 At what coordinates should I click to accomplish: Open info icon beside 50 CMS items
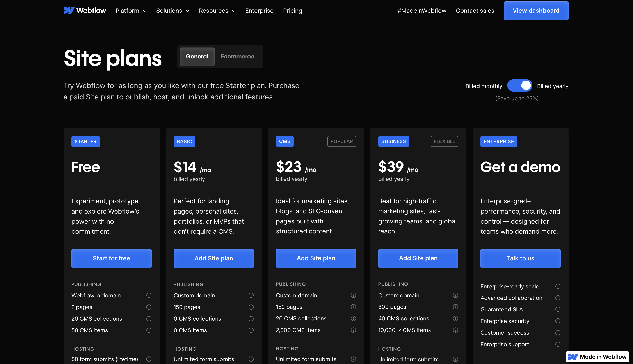[149, 330]
